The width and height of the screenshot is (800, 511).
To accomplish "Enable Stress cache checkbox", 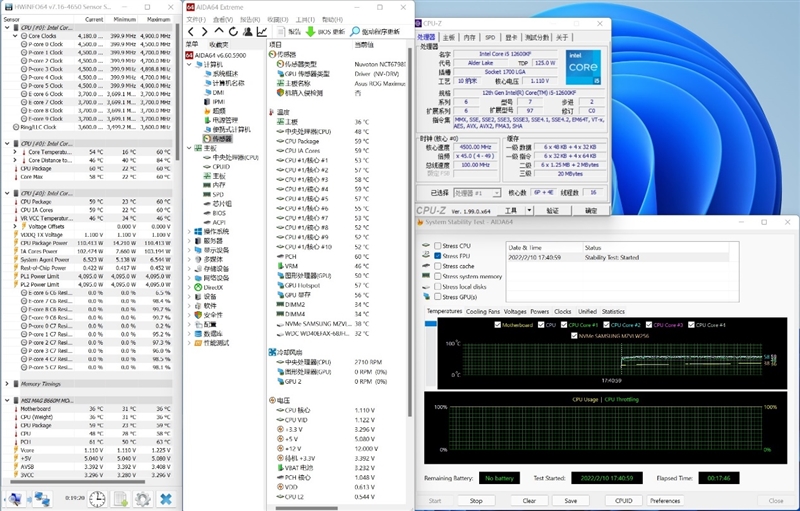I will point(437,266).
